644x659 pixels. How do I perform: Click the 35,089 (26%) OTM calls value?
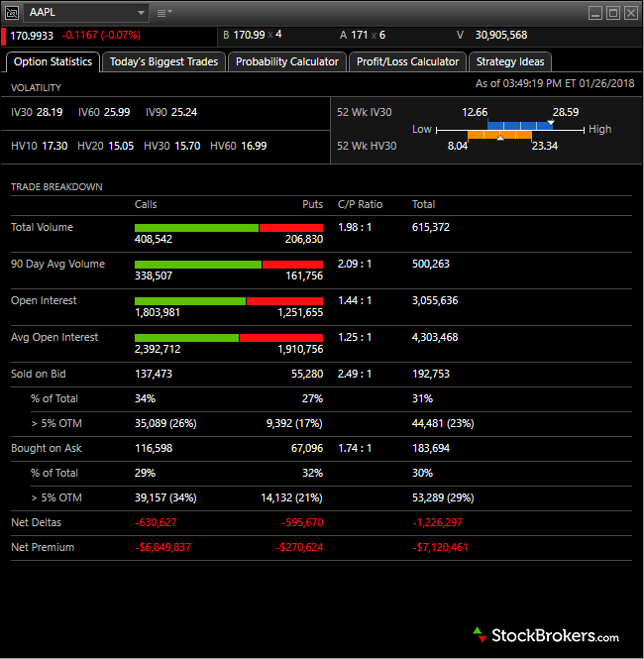[165, 424]
